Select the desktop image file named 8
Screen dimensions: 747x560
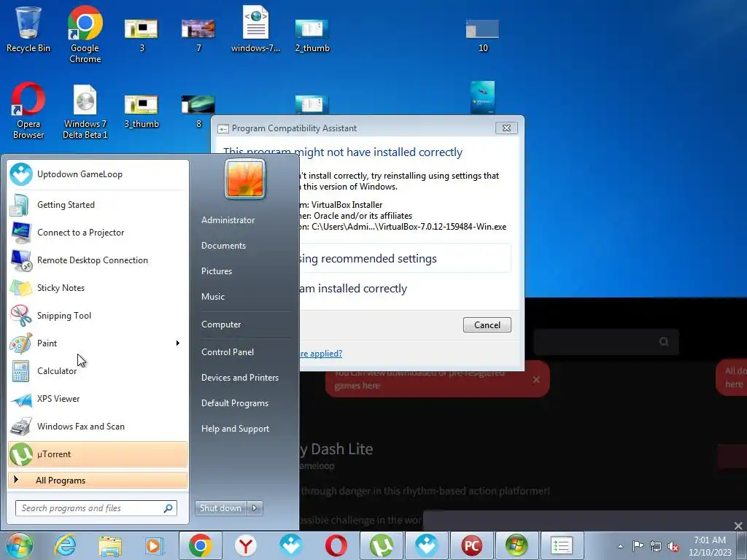point(198,112)
